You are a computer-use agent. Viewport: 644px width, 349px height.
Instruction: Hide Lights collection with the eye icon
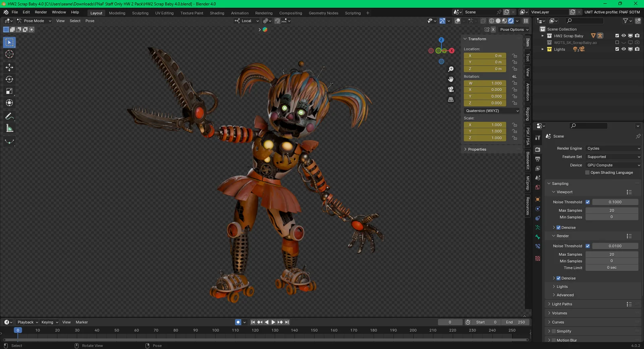(x=623, y=49)
